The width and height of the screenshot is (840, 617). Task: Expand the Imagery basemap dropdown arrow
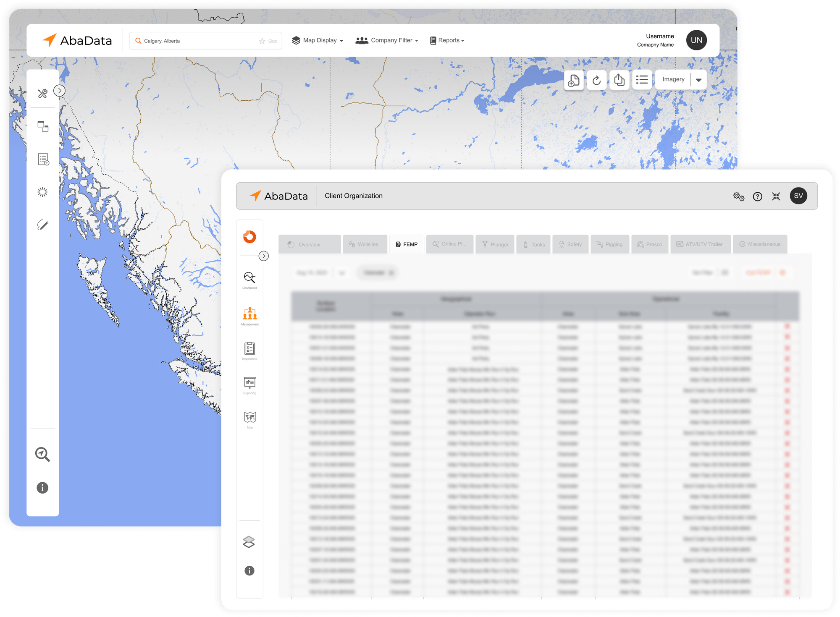698,80
